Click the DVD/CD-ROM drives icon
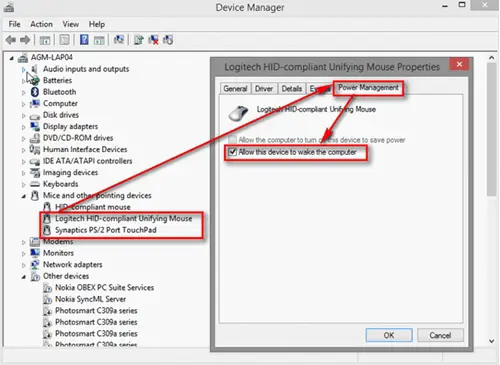500x365 pixels. pyautogui.click(x=35, y=138)
